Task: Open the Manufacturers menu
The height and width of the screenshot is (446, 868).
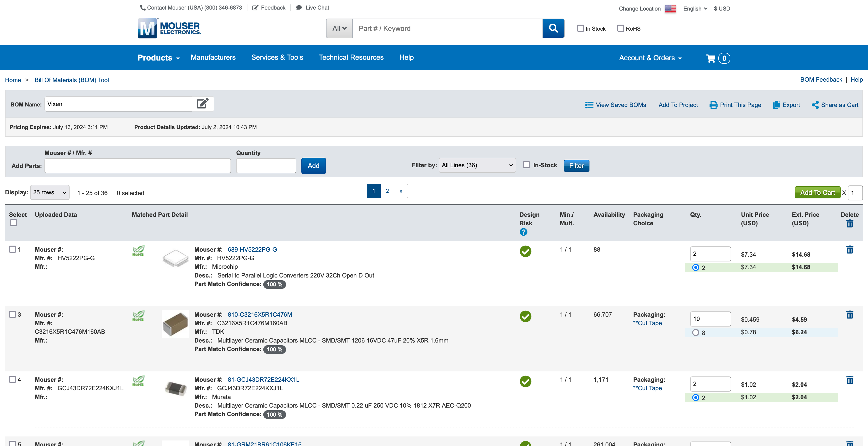Action: pyautogui.click(x=213, y=57)
